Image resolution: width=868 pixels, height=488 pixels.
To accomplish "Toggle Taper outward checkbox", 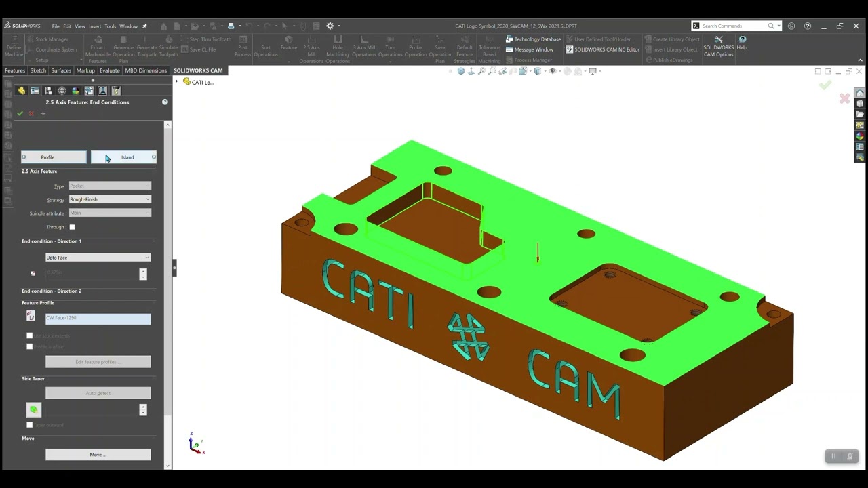I will pyautogui.click(x=29, y=425).
